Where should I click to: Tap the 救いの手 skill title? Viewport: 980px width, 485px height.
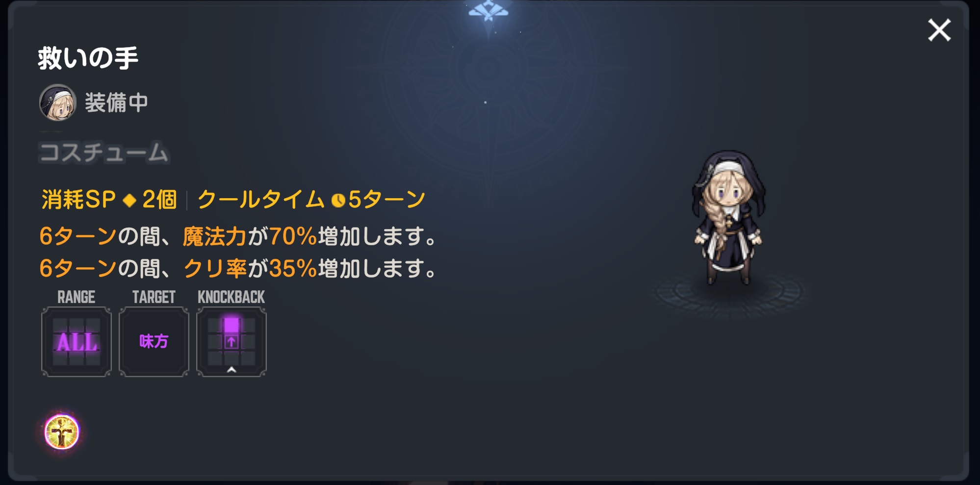[88, 58]
